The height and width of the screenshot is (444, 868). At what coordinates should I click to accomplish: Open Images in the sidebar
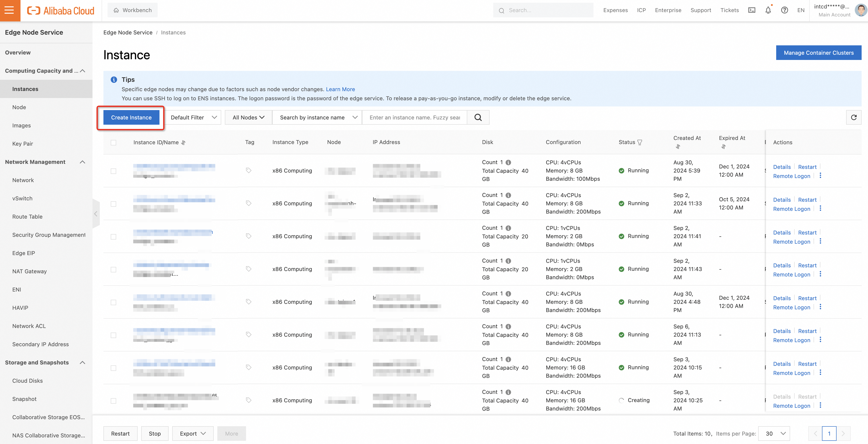[x=22, y=125]
